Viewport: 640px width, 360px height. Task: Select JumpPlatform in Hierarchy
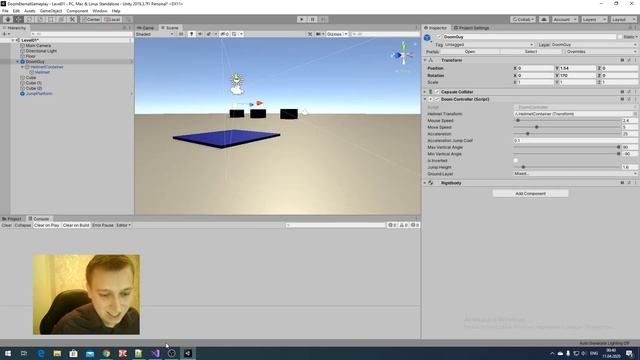[39, 93]
